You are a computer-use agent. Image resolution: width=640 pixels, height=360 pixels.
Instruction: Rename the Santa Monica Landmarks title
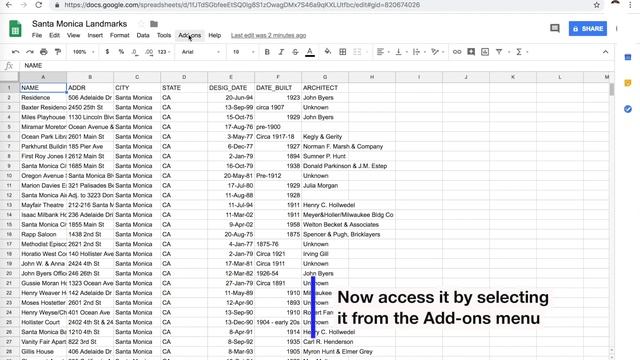(80, 24)
